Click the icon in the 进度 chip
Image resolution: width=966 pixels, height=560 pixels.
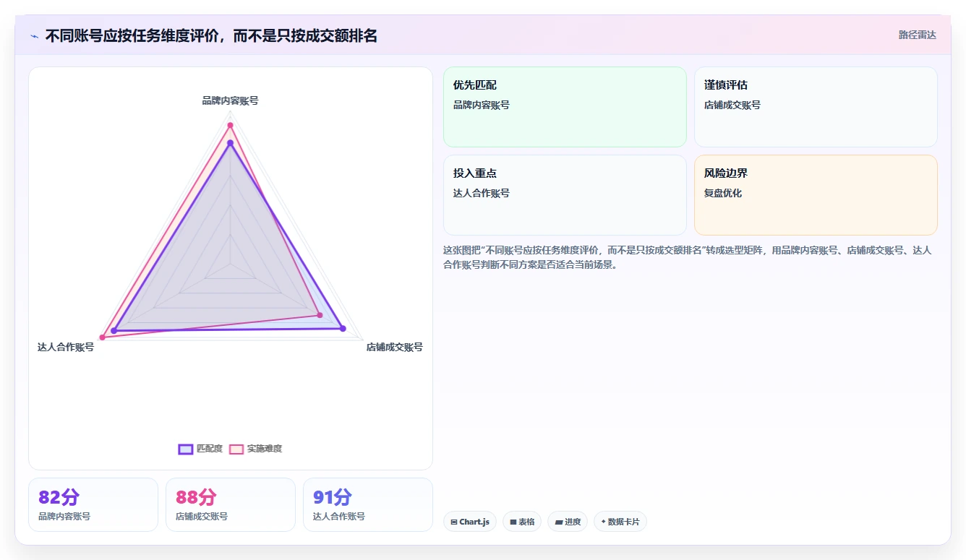[x=558, y=522]
